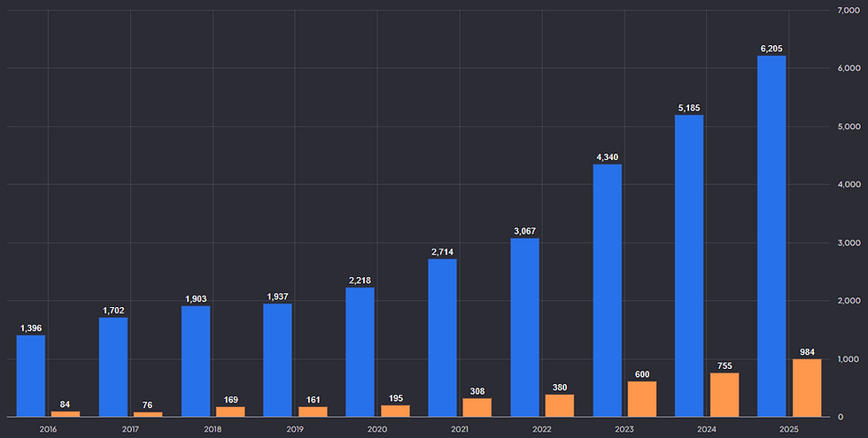Screen dimensions: 868x438
Task: Click the 4,340 data value text
Action: click(x=608, y=158)
